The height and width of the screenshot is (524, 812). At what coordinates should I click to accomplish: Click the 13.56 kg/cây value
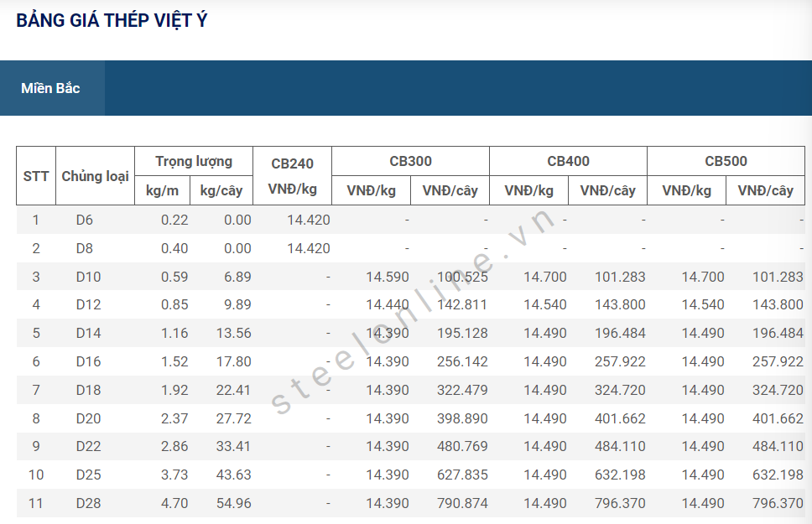[234, 334]
